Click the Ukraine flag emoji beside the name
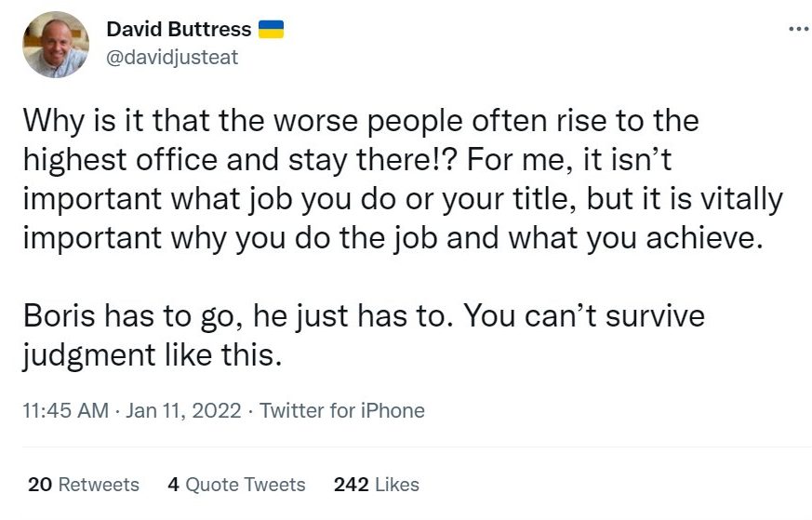812x520 pixels. [270, 30]
